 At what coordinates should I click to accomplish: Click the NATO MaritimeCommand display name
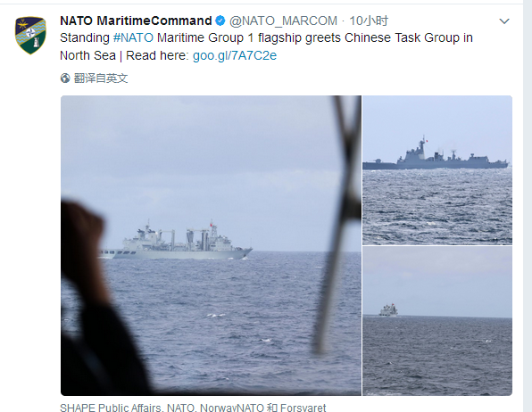tap(136, 21)
